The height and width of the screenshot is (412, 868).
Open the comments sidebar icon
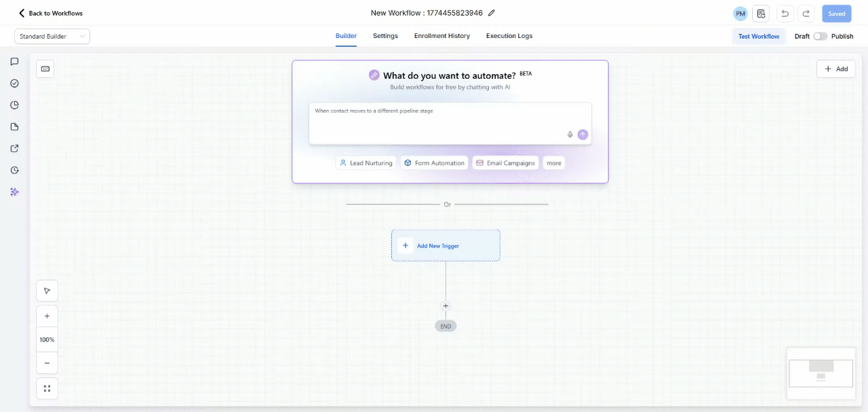(14, 62)
